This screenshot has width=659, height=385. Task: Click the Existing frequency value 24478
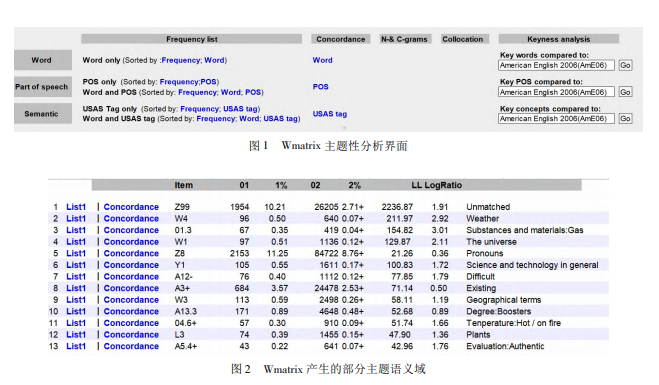point(326,288)
